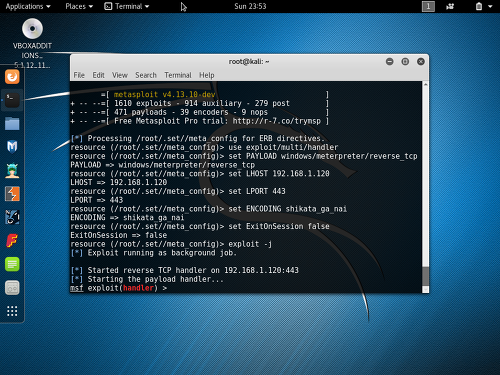Launch Armitage from the dock
Image resolution: width=500 pixels, height=375 pixels.
pyautogui.click(x=12, y=170)
